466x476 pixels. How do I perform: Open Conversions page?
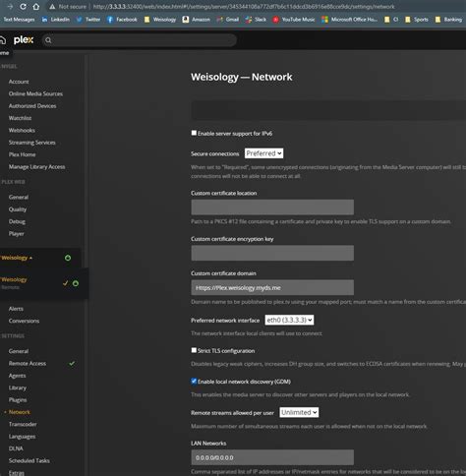pyautogui.click(x=24, y=321)
